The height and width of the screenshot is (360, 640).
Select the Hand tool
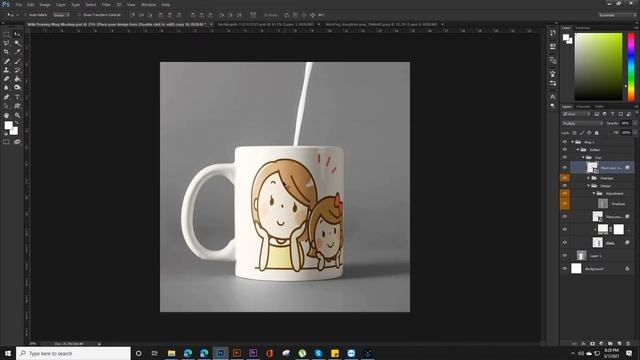7,116
